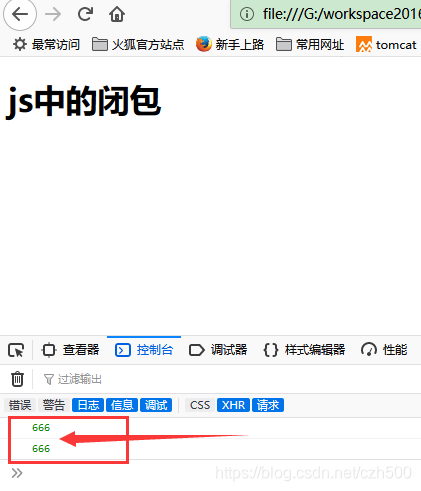The image size is (421, 491).
Task: Switch to the 调试器 debugger tab
Action: coord(218,350)
